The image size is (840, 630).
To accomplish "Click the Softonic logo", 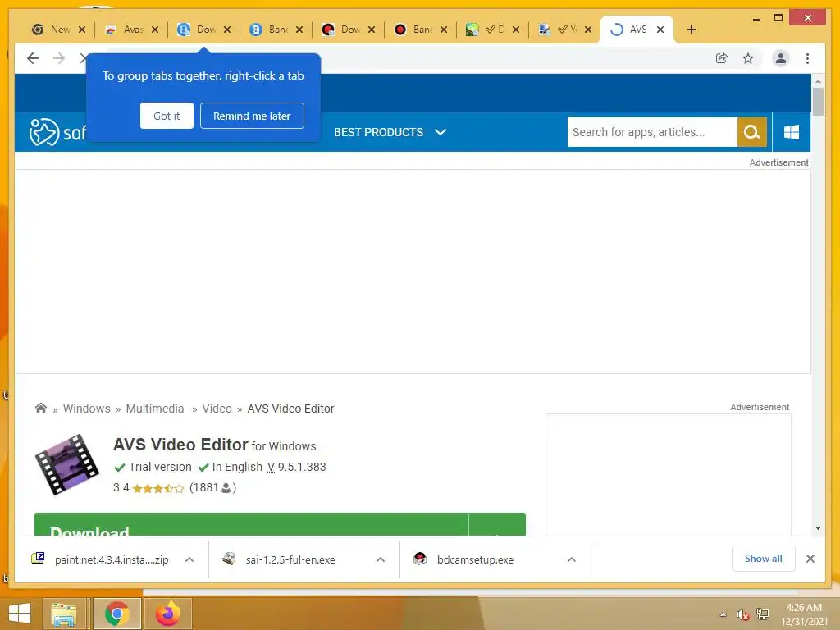I will (57, 132).
